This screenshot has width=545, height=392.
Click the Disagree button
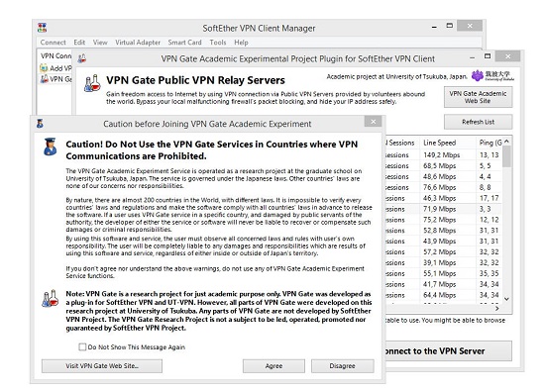pos(343,366)
